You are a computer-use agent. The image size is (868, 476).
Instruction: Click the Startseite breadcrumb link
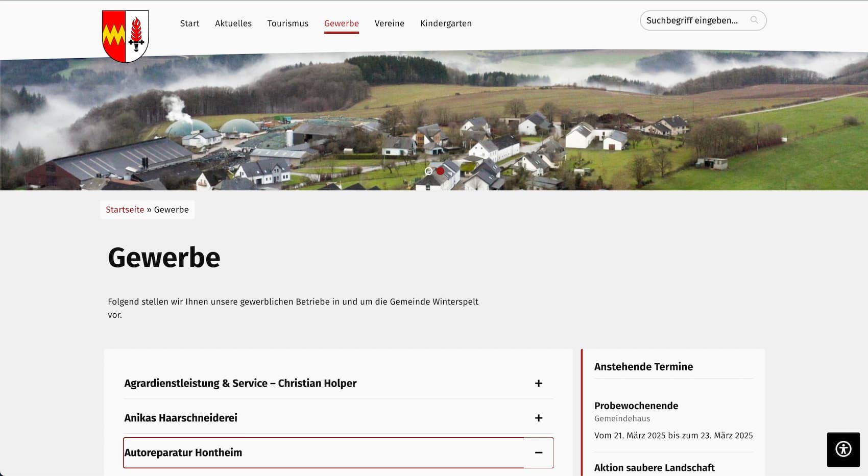125,210
